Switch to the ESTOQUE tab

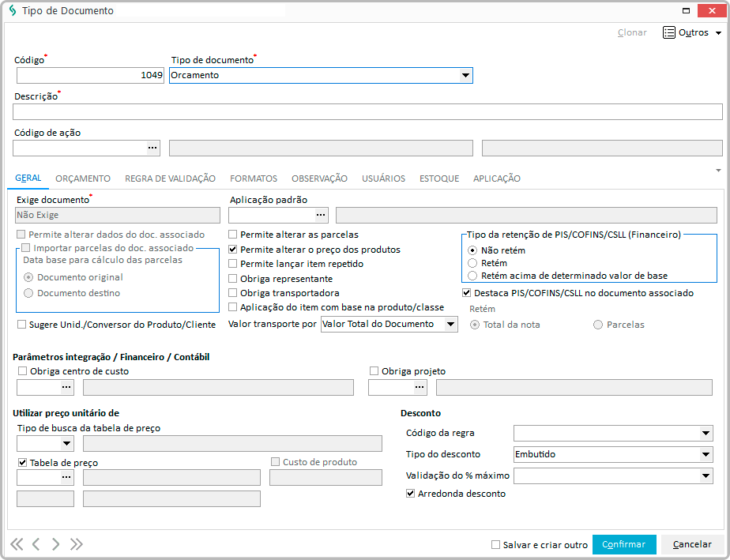(x=439, y=179)
